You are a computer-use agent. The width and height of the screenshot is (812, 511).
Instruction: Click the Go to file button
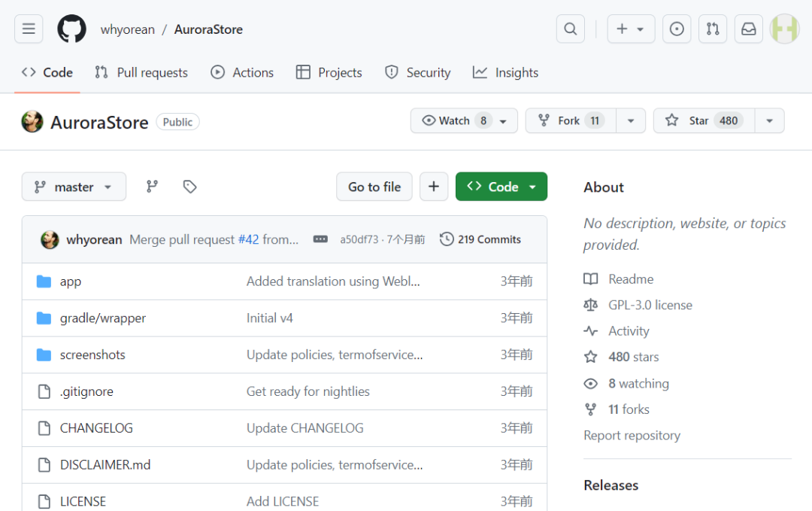[374, 187]
